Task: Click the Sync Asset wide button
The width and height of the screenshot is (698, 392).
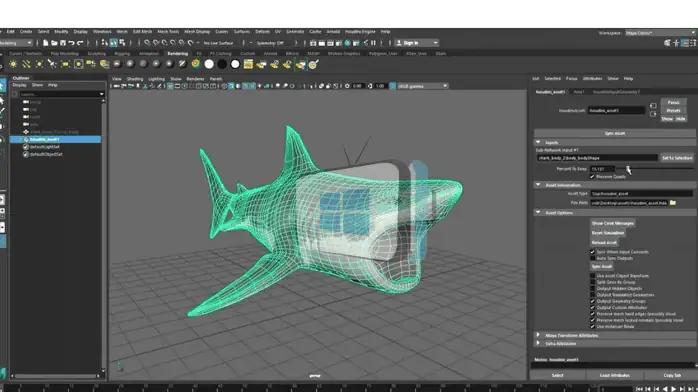Action: click(x=614, y=133)
